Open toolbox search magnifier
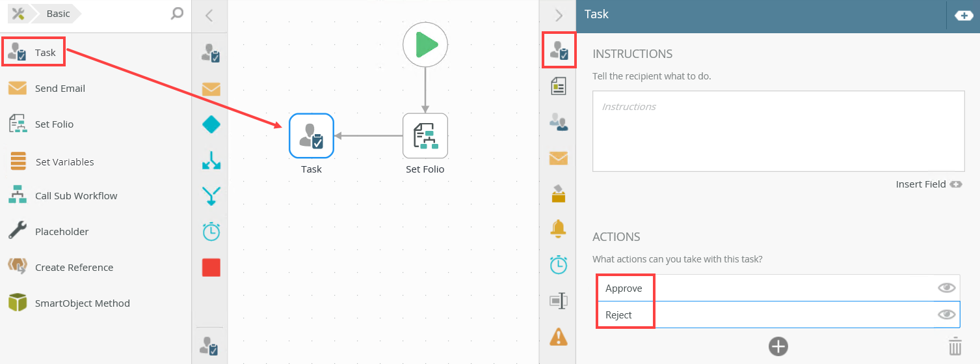 [177, 14]
